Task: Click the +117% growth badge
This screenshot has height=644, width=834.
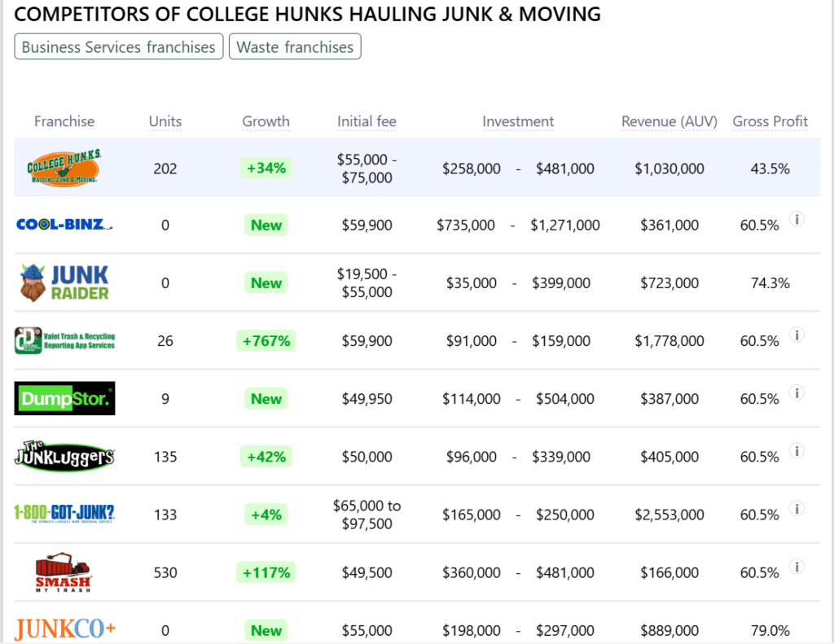Action: (266, 572)
